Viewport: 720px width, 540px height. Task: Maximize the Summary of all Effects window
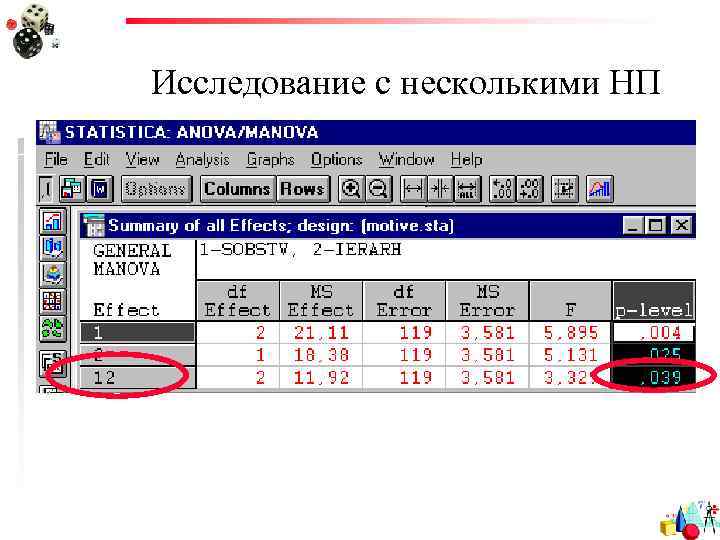pyautogui.click(x=656, y=225)
